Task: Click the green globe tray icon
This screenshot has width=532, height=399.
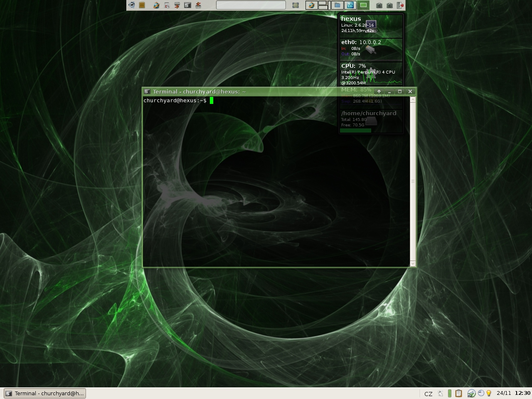Action: point(471,393)
